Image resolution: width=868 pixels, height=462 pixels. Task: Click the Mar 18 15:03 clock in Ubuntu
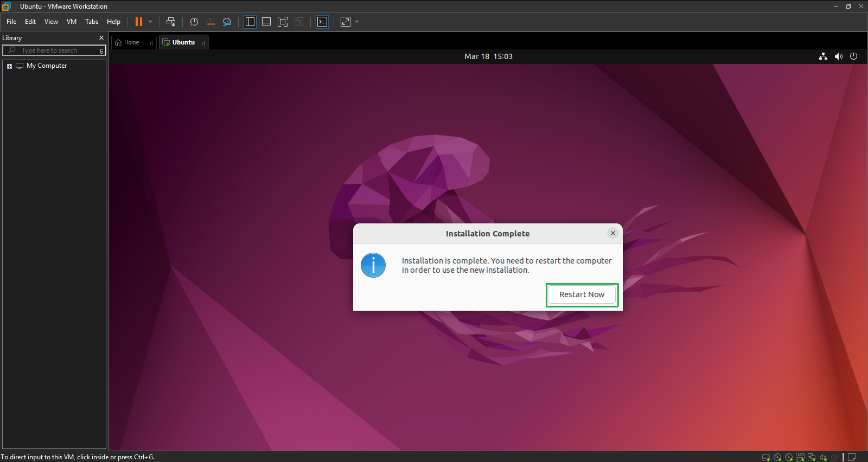(488, 56)
